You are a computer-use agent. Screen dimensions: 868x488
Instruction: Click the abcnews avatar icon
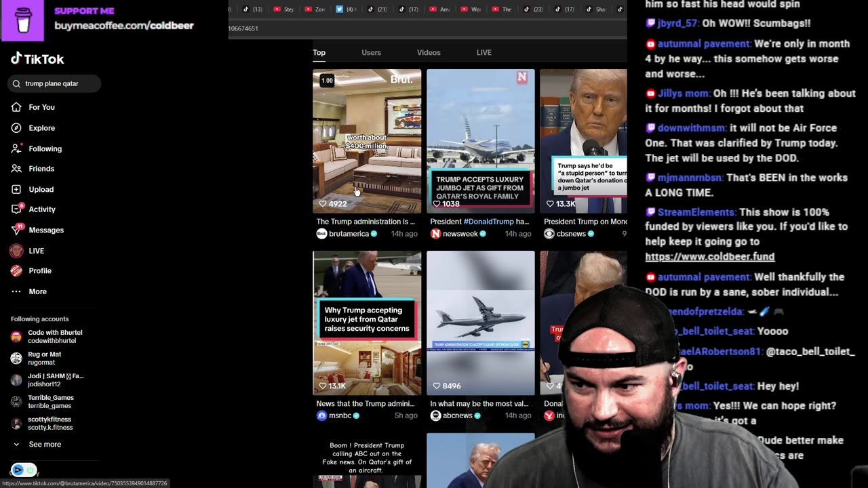[435, 415]
